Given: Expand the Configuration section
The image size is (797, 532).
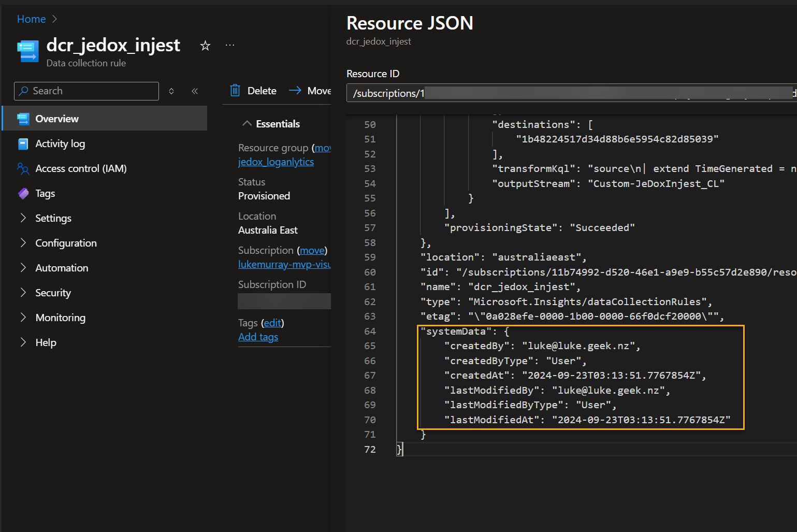Looking at the screenshot, I should coord(23,242).
